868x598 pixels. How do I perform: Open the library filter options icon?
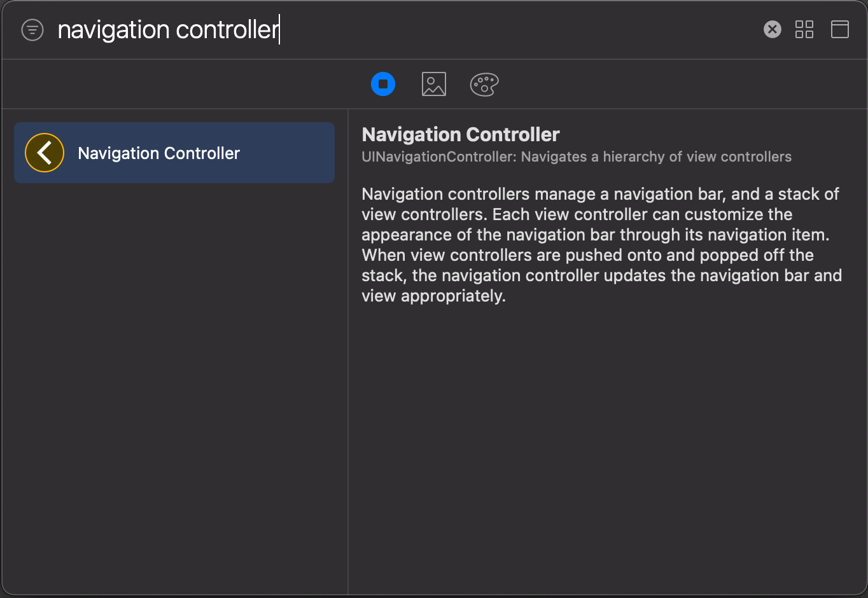tap(32, 30)
